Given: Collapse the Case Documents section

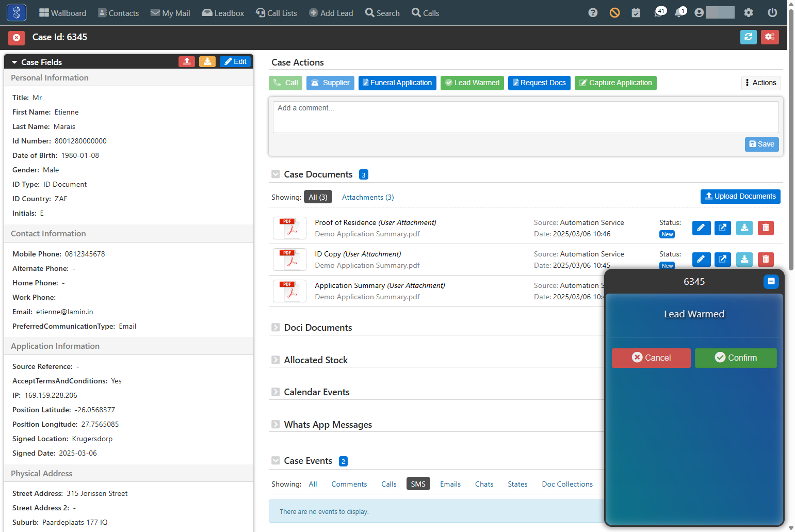Looking at the screenshot, I should [275, 174].
